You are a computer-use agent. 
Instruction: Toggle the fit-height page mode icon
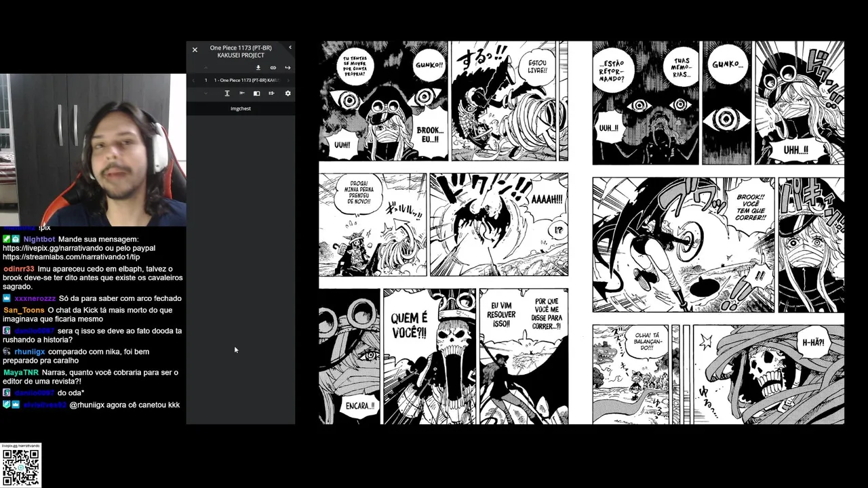227,94
